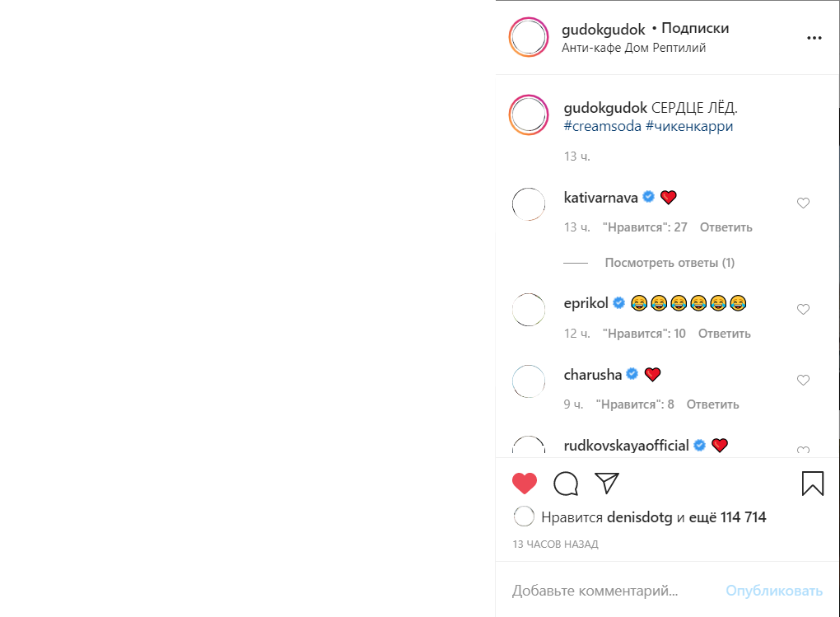Image resolution: width=840 pixels, height=617 pixels.
Task: Reply to charusha's comment via Ответить
Action: click(712, 404)
